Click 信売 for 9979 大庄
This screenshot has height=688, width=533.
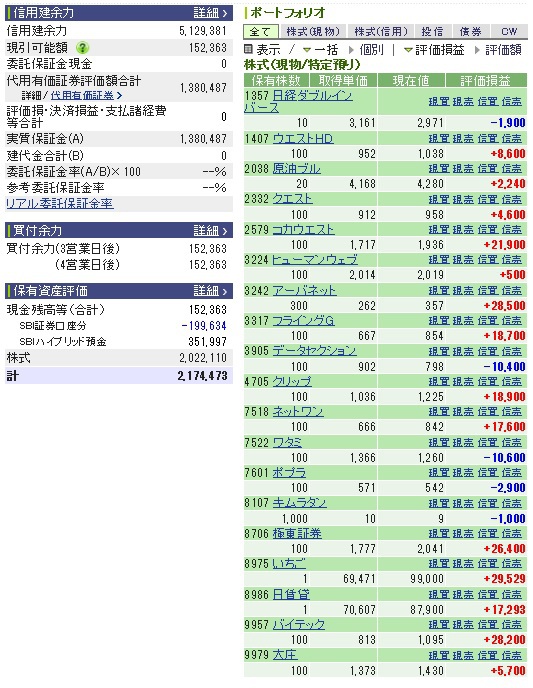click(511, 655)
